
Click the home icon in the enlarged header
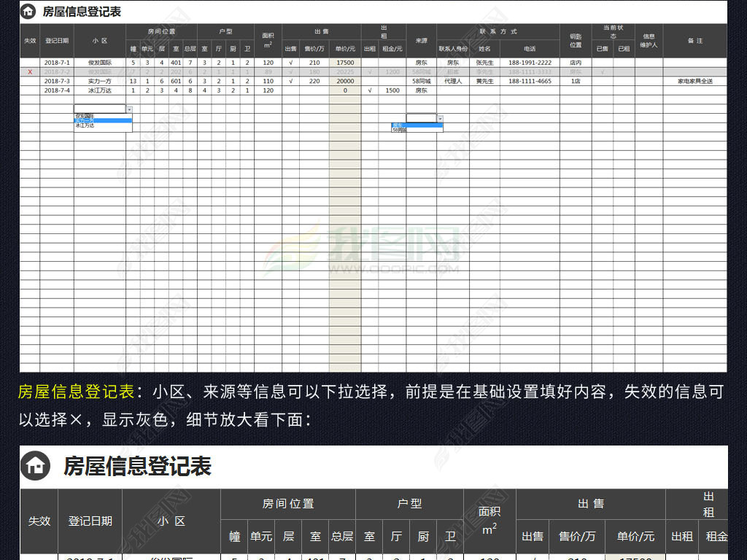(x=36, y=465)
